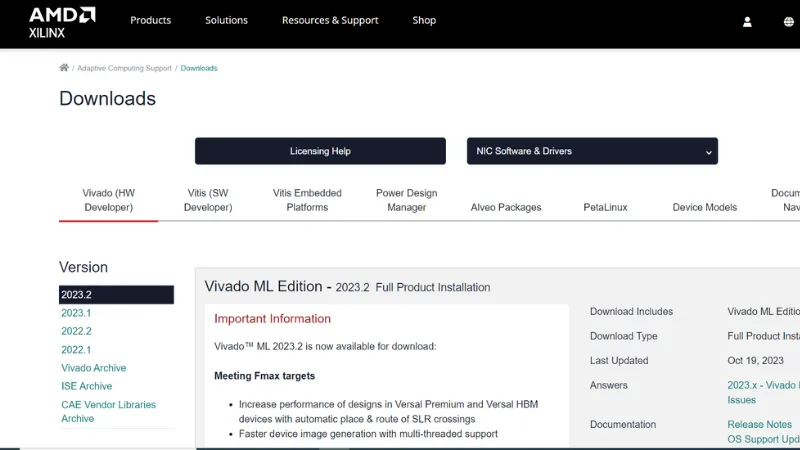The width and height of the screenshot is (800, 450).
Task: Choose version 2023.1 in sidebar
Action: point(76,313)
